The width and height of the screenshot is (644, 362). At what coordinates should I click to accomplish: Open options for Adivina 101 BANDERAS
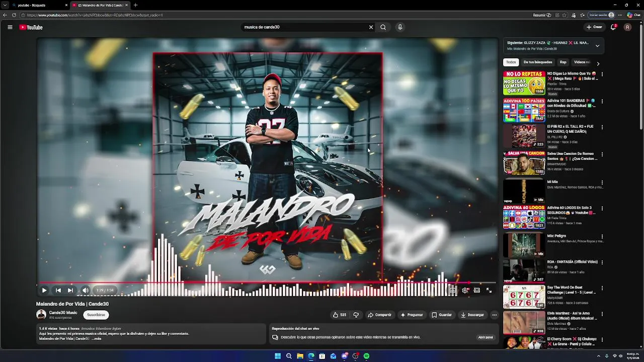(602, 102)
